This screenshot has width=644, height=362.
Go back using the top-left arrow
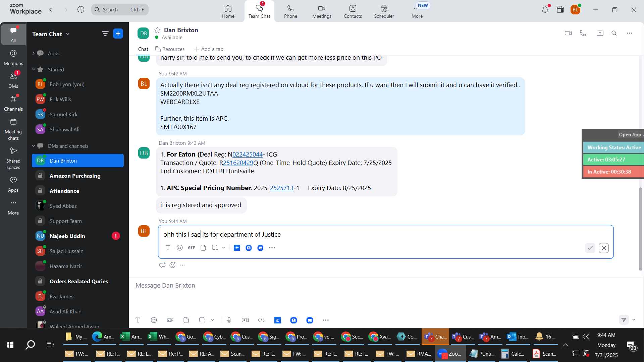click(x=51, y=10)
